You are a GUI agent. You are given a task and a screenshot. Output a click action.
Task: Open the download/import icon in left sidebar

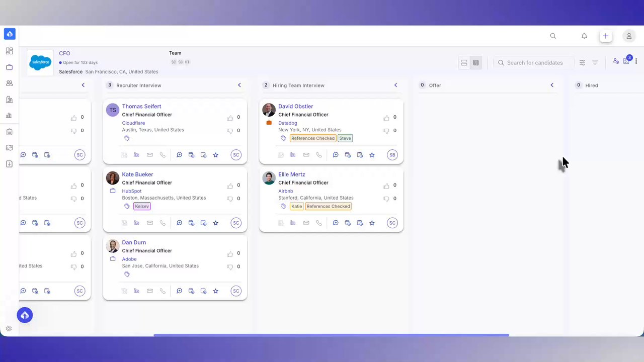[x=9, y=164]
